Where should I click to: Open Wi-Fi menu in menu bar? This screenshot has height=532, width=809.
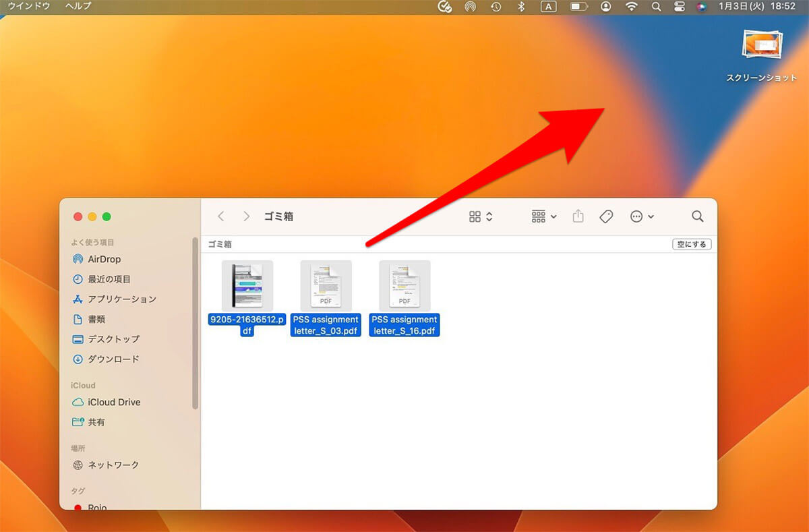(632, 6)
